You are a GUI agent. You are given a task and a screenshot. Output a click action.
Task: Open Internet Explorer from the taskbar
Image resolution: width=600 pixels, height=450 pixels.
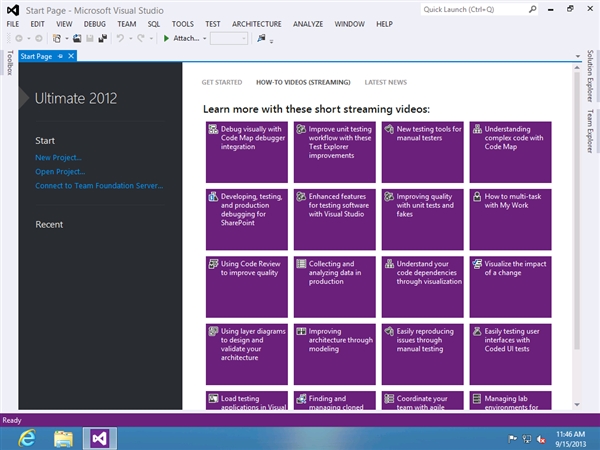(x=27, y=439)
